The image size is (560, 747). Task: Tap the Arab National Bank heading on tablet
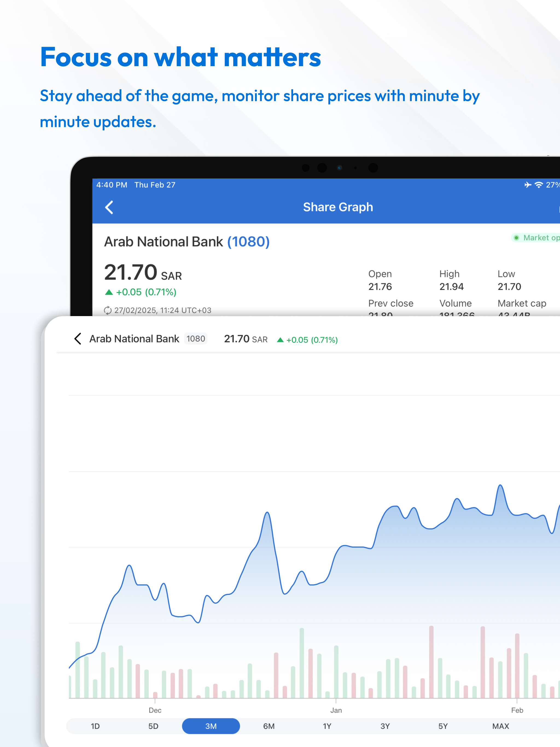164,242
